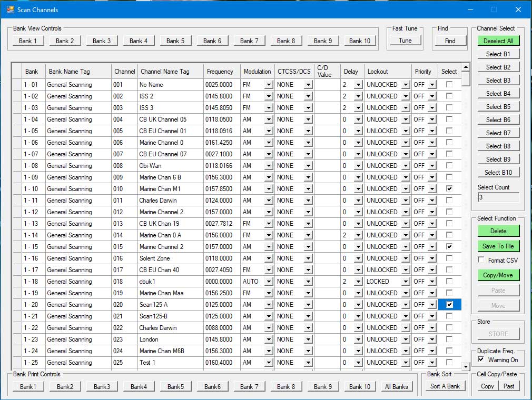Click the scroll down arrow of channel table

(466, 366)
